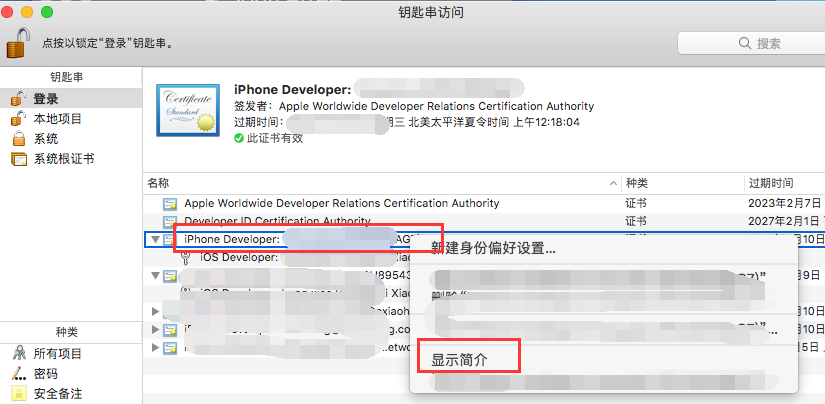Screen dimensions: 825x404
Task: Click the 2023年2月7日 expiry date cell
Action: (x=784, y=203)
